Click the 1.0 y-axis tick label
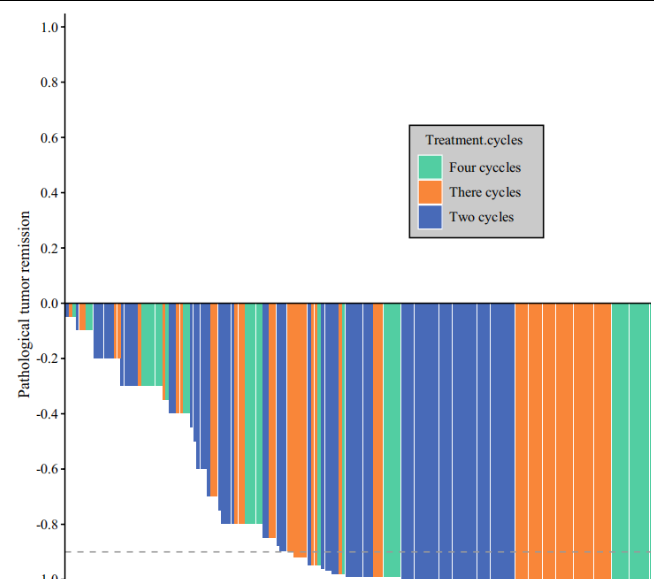This screenshot has height=579, width=654. 49,27
